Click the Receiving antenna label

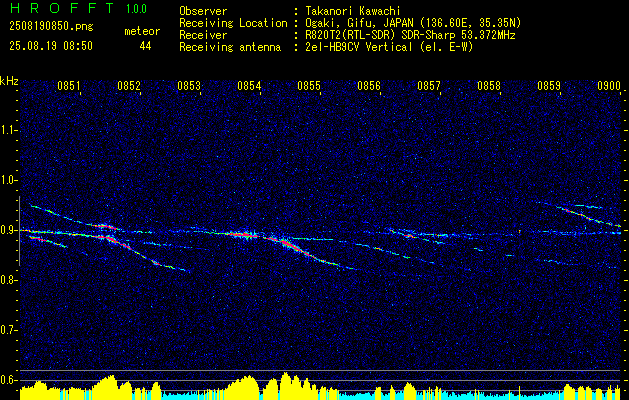(230, 47)
